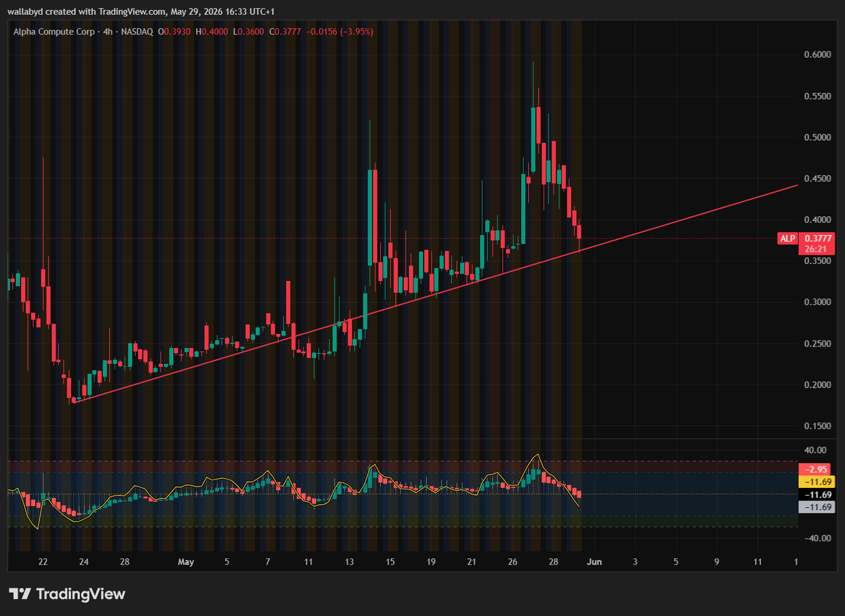This screenshot has width=845, height=616.
Task: Click the low value L0.3600
Action: pyautogui.click(x=250, y=32)
